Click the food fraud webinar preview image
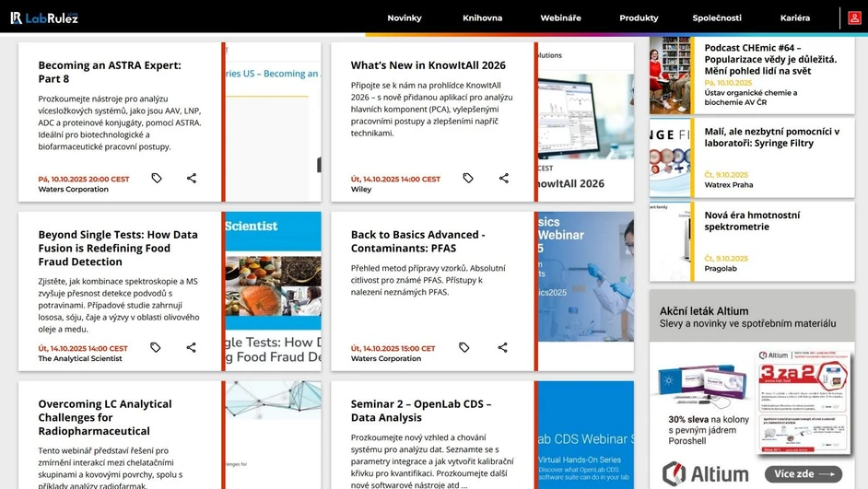 point(273,292)
